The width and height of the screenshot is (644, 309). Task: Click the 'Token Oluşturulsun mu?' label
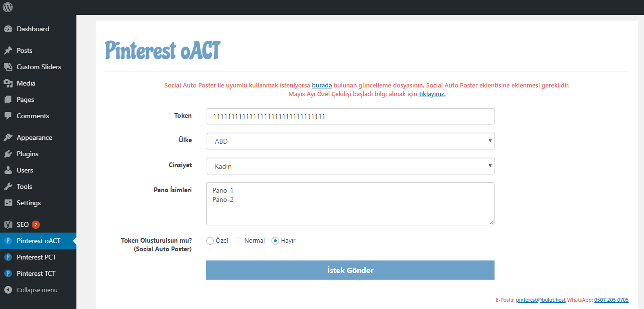(x=156, y=240)
